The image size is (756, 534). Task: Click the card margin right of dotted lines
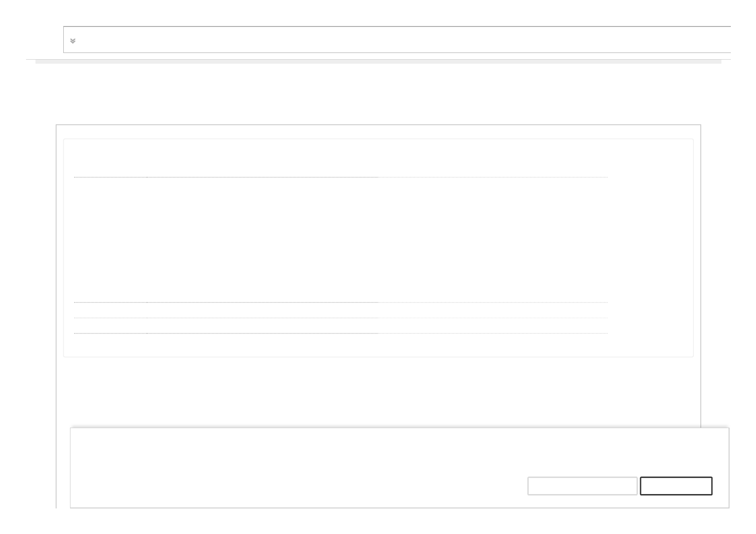coord(650,247)
